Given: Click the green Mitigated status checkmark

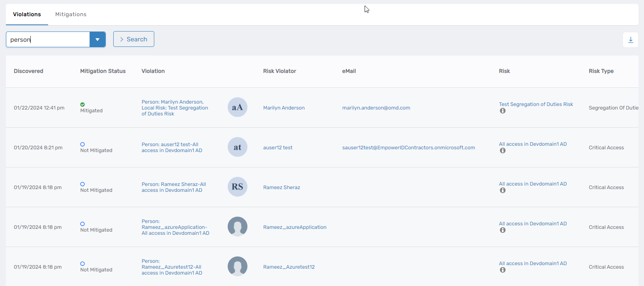Looking at the screenshot, I should click(82, 104).
